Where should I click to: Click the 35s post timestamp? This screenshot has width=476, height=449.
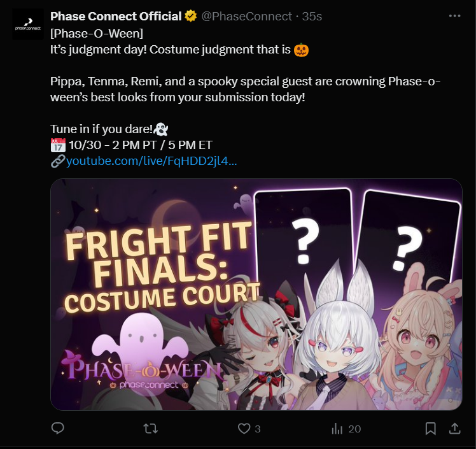pyautogui.click(x=312, y=16)
